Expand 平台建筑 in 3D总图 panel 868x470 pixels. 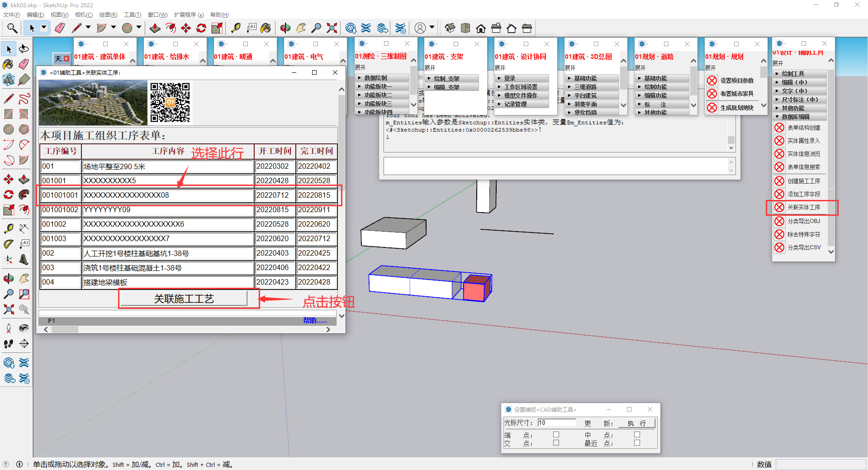pos(592,95)
